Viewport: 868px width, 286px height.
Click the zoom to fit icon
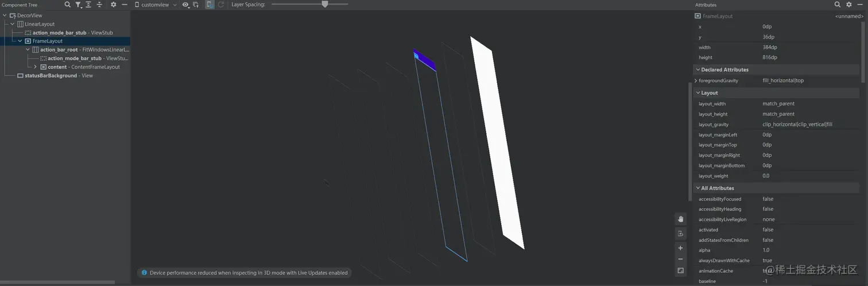(680, 270)
